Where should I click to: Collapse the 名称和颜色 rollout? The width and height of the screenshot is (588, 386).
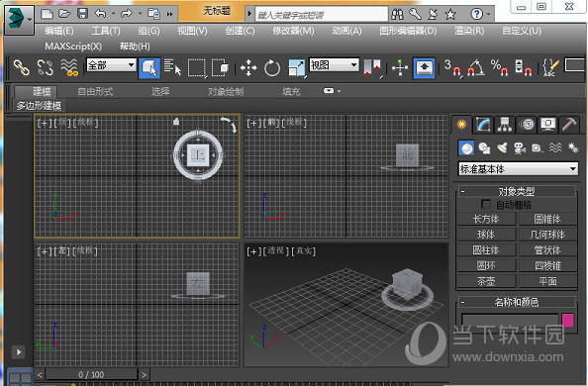462,302
